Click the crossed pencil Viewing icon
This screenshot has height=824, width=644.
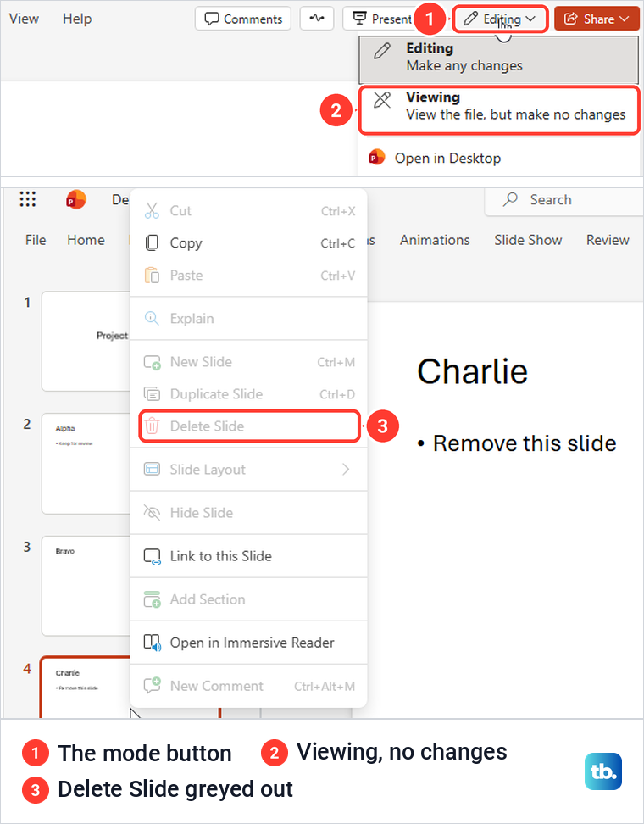382,99
